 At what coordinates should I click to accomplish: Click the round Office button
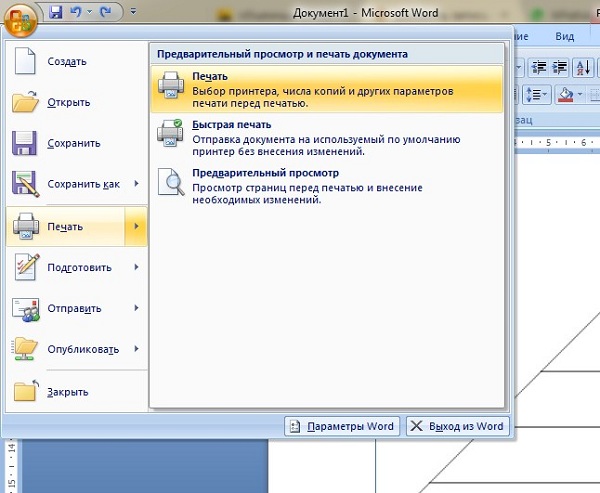coord(21,19)
